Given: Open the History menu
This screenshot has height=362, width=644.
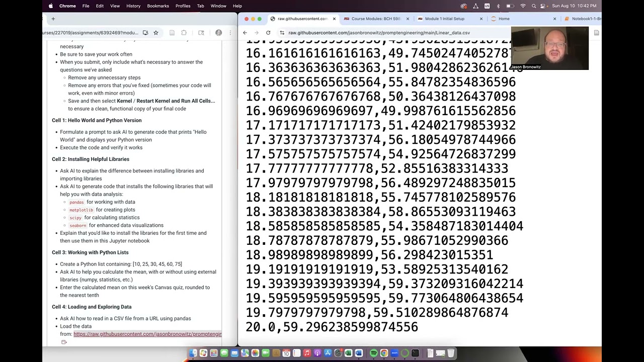Looking at the screenshot, I should coord(133,6).
